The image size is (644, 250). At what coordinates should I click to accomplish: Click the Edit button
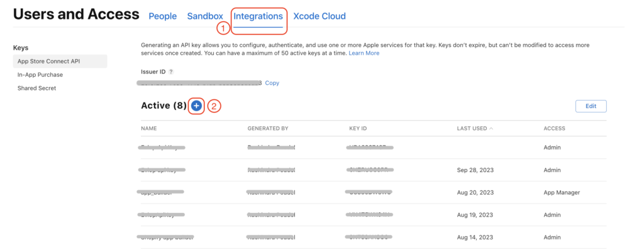coord(591,106)
